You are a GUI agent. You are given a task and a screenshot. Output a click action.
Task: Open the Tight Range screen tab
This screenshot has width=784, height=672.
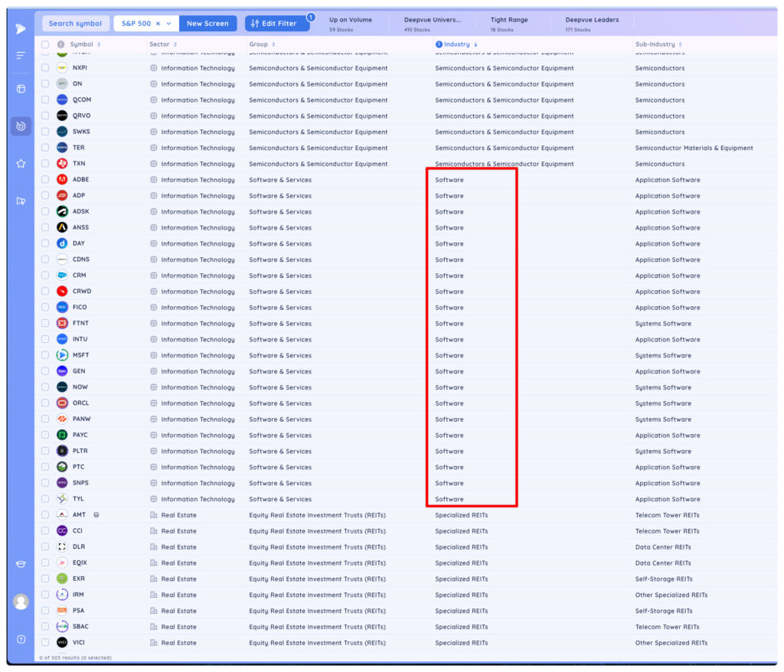[509, 24]
